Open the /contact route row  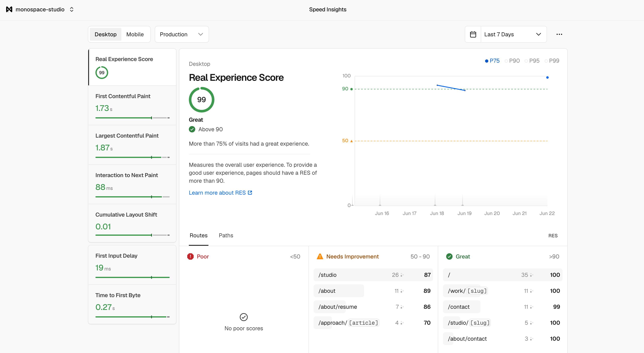[502, 307]
